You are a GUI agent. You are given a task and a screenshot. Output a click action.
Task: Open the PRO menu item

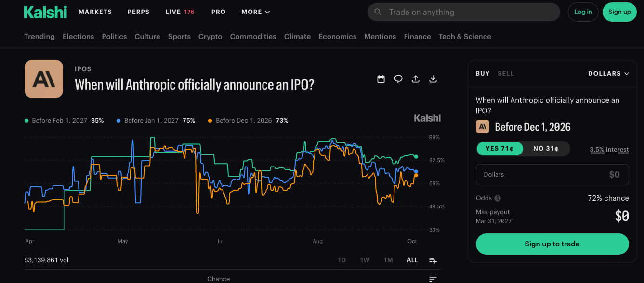point(218,12)
